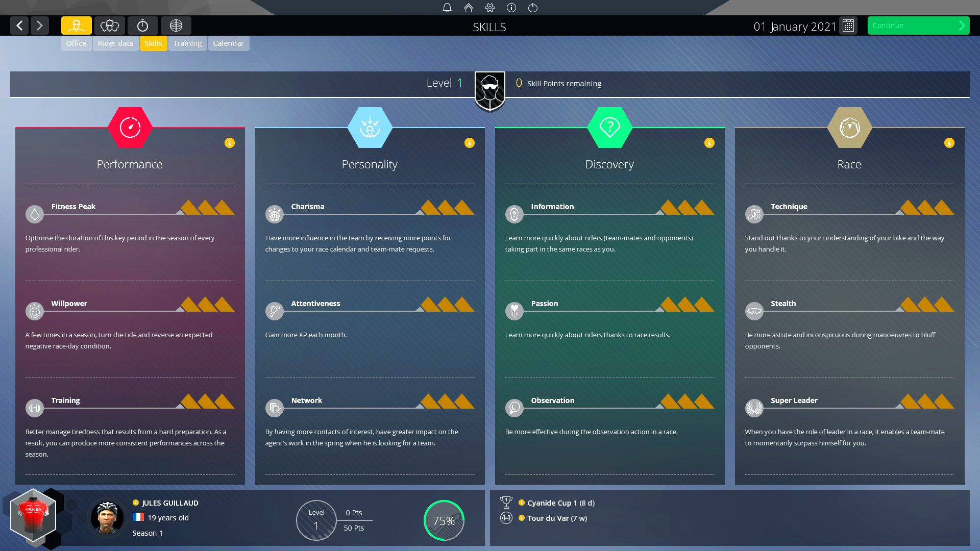
Task: Expand the Office section
Action: [76, 43]
